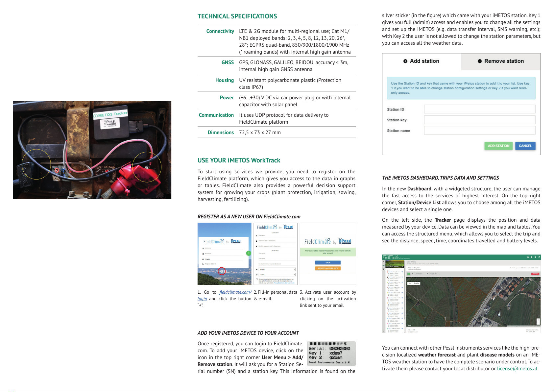This screenshot has height=392, width=554.
Task: Click "ADD YOUR iMETOS DEVICE TO YOUR ACCOUNT" heading
Action: click(248, 333)
